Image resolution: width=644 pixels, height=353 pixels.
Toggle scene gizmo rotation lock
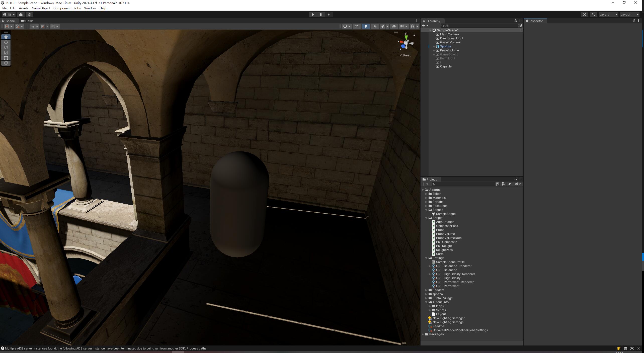click(x=414, y=35)
